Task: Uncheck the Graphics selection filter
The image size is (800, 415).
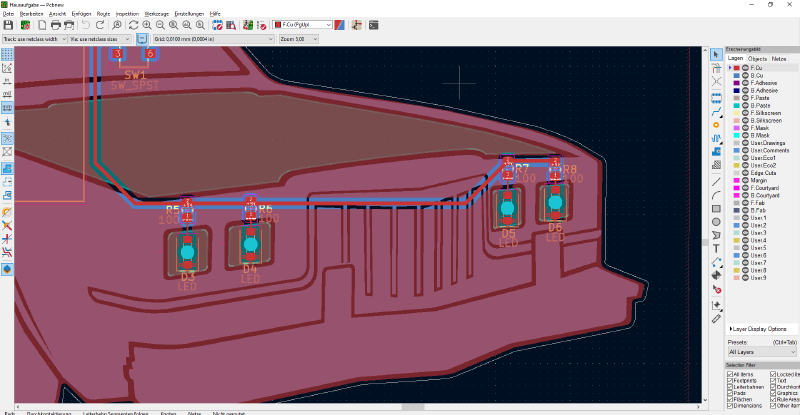Action: click(x=773, y=393)
